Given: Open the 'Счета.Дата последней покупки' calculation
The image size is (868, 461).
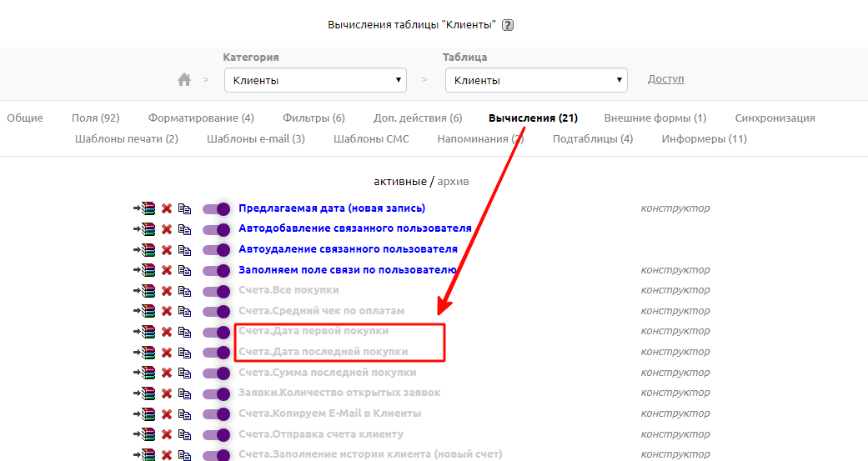Looking at the screenshot, I should point(324,352).
